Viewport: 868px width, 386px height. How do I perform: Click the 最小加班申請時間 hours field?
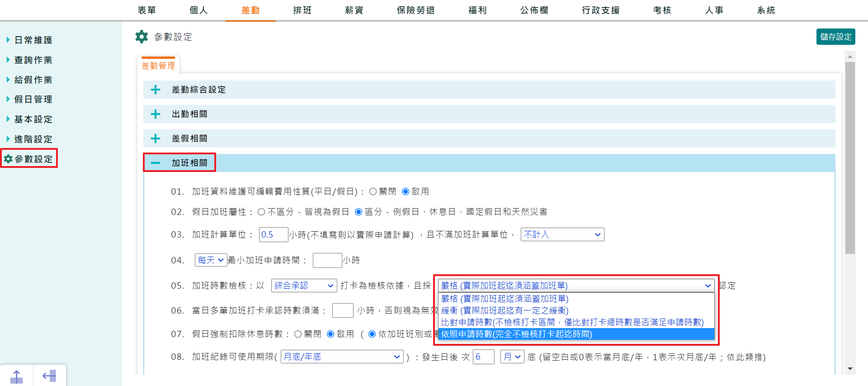[x=327, y=260]
